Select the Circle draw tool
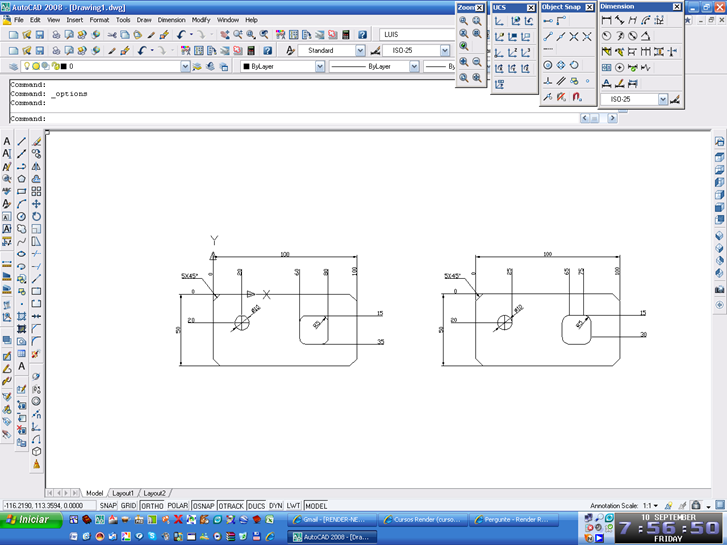Viewport: 728px width, 546px height. [21, 216]
